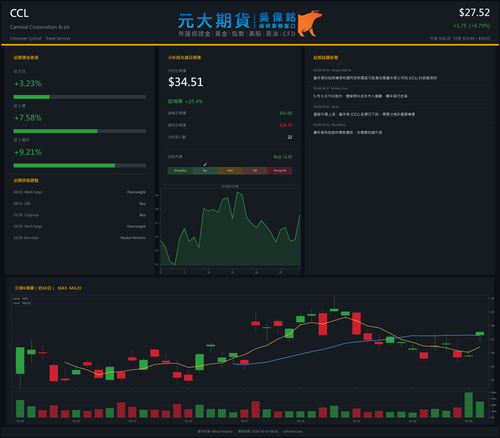Click the +9.21% performance value

click(28, 152)
